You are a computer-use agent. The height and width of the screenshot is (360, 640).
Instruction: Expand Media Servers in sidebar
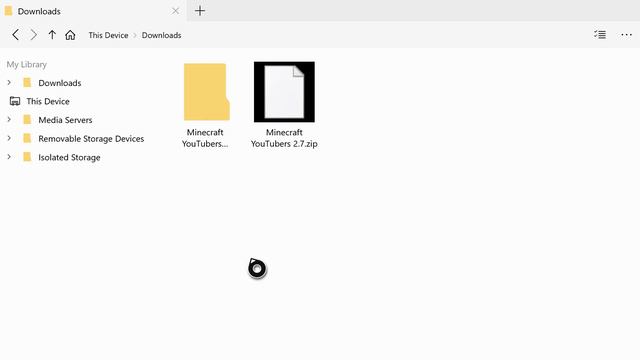(x=9, y=119)
